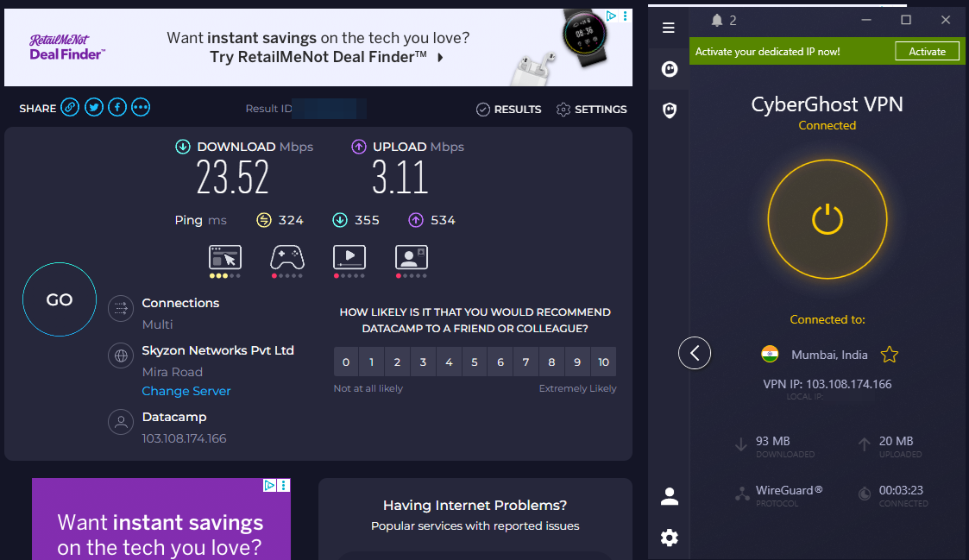Screen dimensions: 969x560
Task: Start a new test with GO
Action: pos(60,299)
